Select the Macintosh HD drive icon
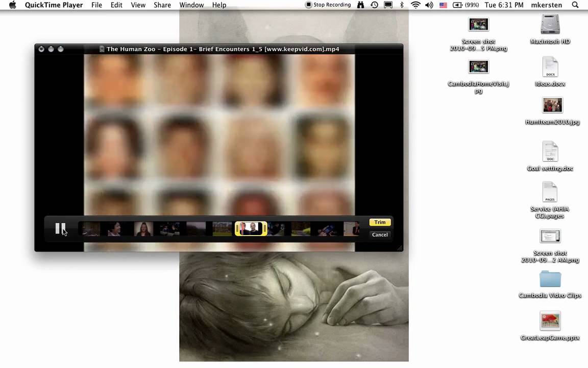This screenshot has height=368, width=588. pyautogui.click(x=550, y=25)
